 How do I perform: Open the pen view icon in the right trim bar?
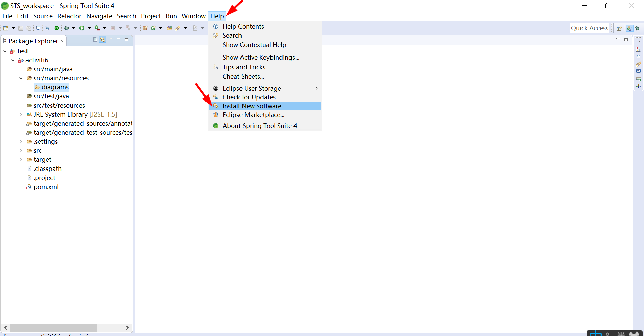tap(638, 64)
